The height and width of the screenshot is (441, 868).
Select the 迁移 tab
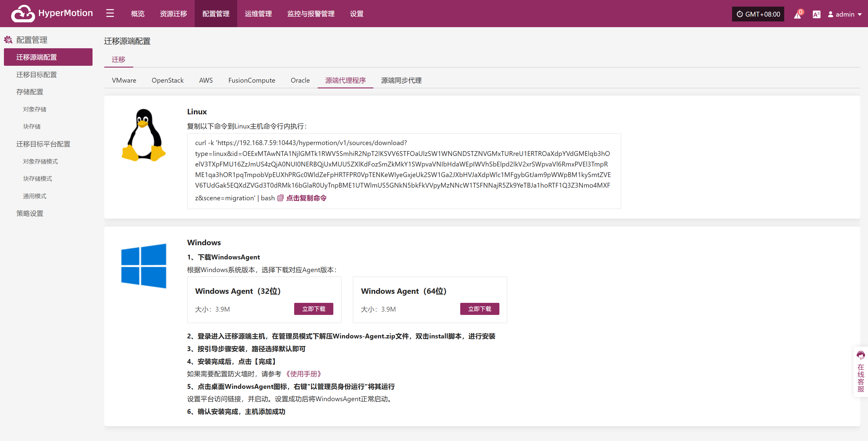click(x=118, y=60)
